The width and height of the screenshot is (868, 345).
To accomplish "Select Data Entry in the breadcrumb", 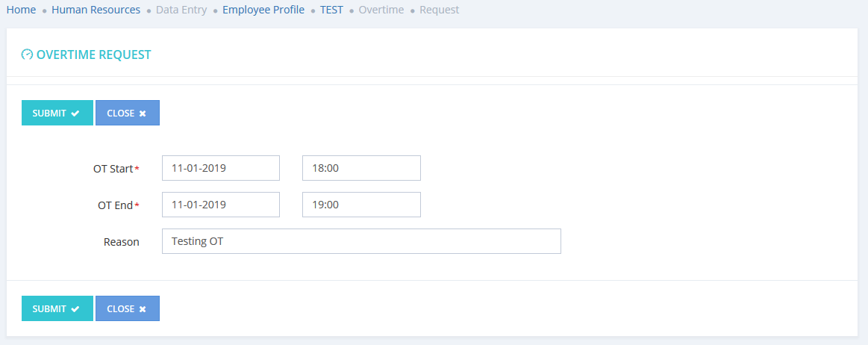I will 181,10.
